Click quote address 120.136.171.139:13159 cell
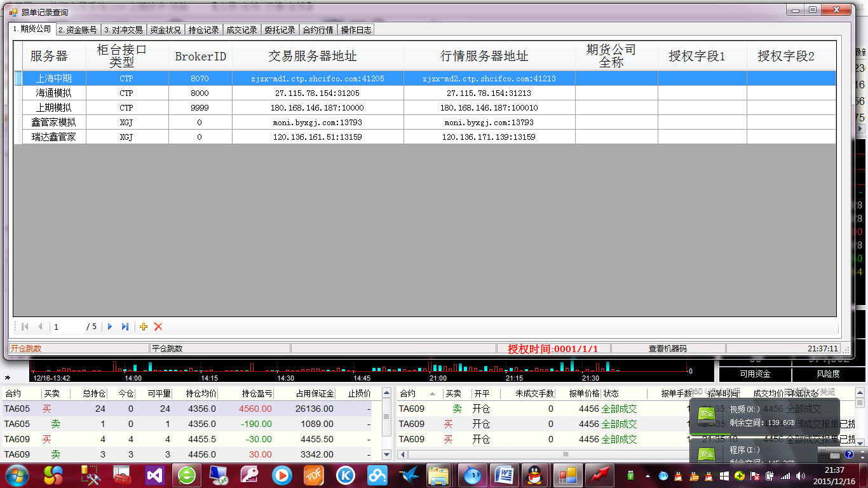The image size is (868, 488). coord(489,137)
